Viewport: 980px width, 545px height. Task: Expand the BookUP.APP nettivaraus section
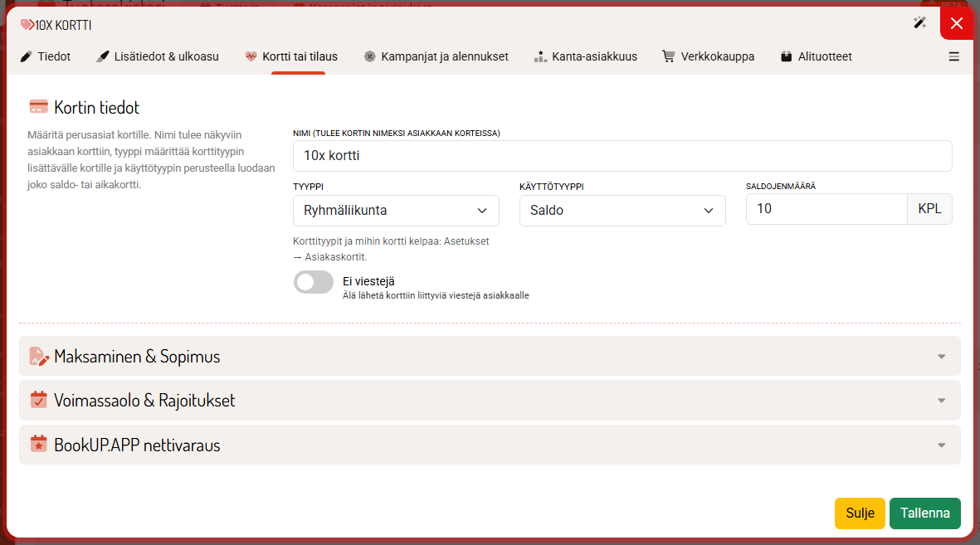490,445
